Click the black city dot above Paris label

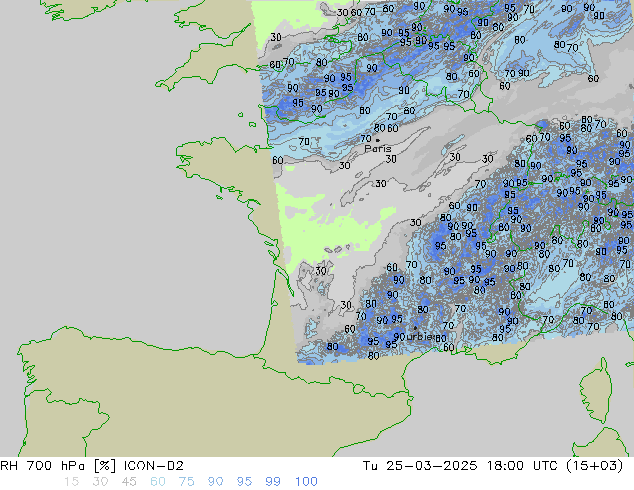378,140
